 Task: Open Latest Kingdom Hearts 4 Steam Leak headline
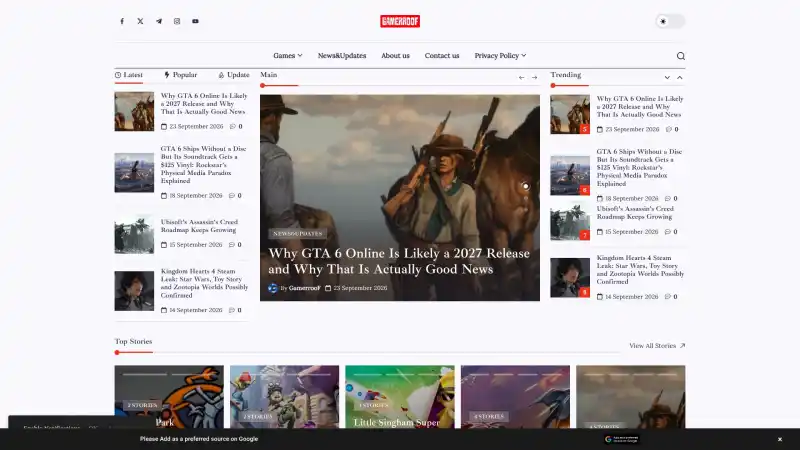(205, 283)
